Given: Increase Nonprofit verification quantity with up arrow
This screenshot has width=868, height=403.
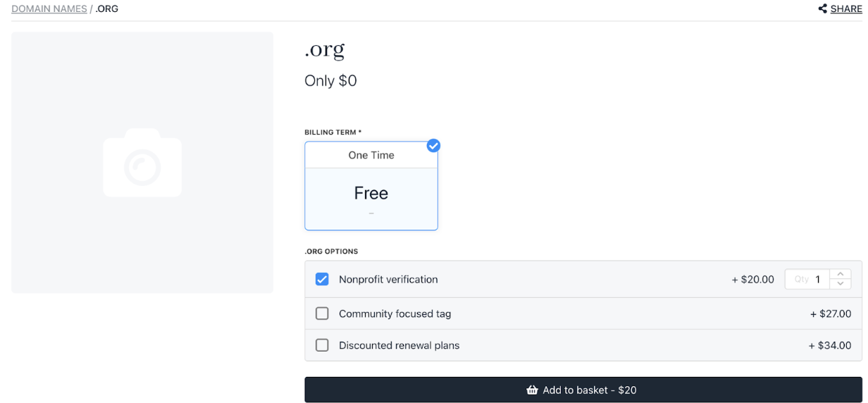Looking at the screenshot, I should pos(841,274).
